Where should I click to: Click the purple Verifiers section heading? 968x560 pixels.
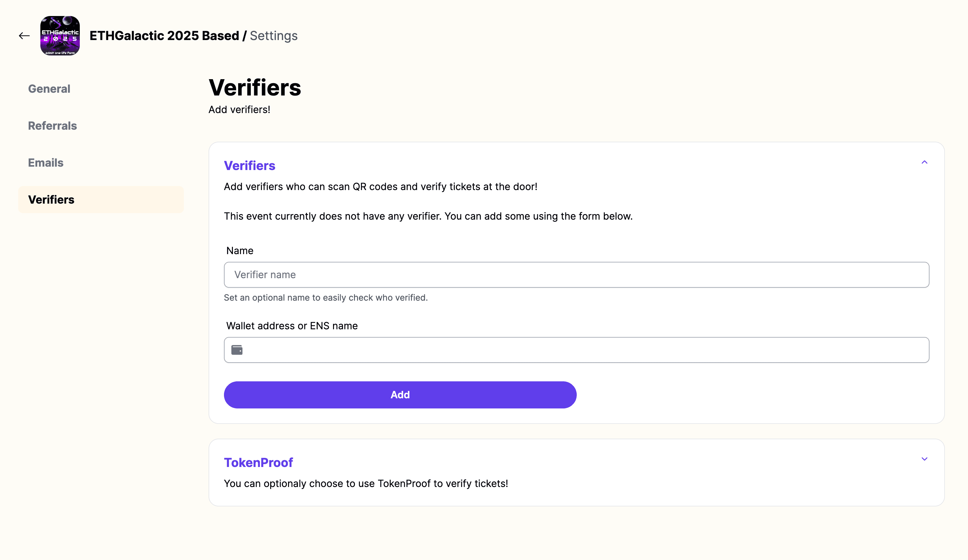point(249,165)
